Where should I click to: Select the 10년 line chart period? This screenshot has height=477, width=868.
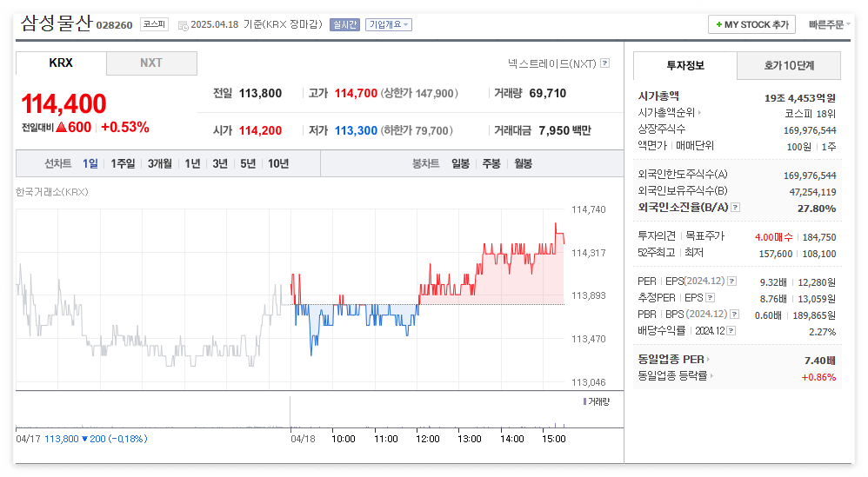pos(278,163)
